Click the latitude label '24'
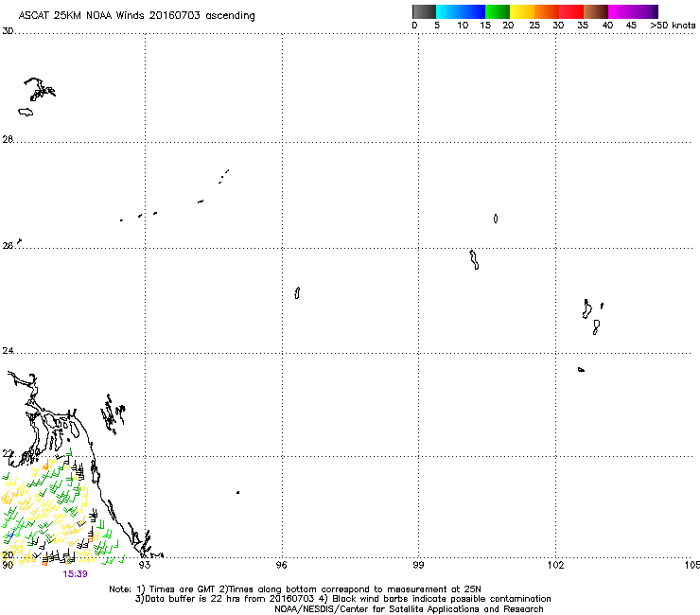 pos(8,351)
